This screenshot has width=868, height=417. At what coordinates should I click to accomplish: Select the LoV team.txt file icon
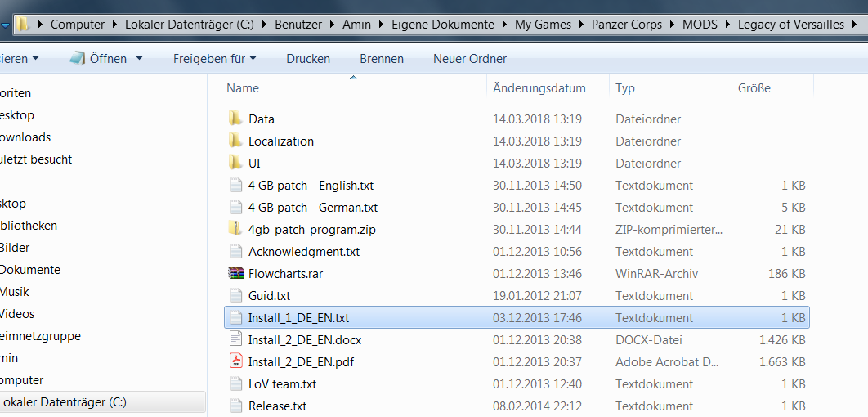click(236, 383)
